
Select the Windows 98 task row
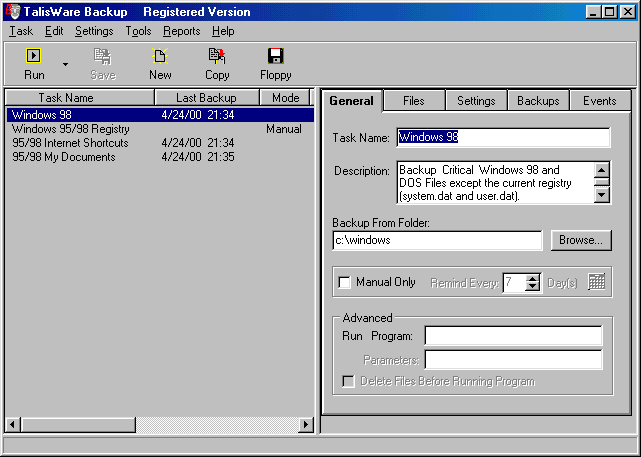[x=160, y=115]
